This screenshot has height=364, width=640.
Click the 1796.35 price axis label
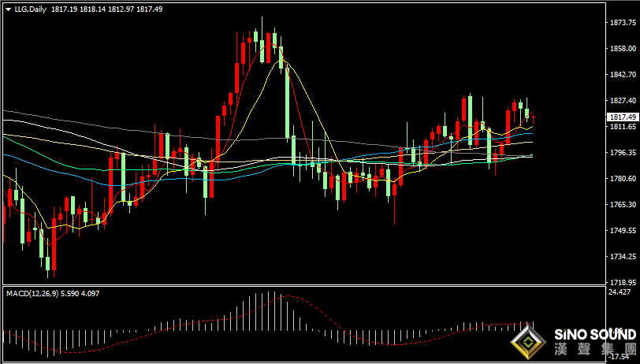pos(621,153)
